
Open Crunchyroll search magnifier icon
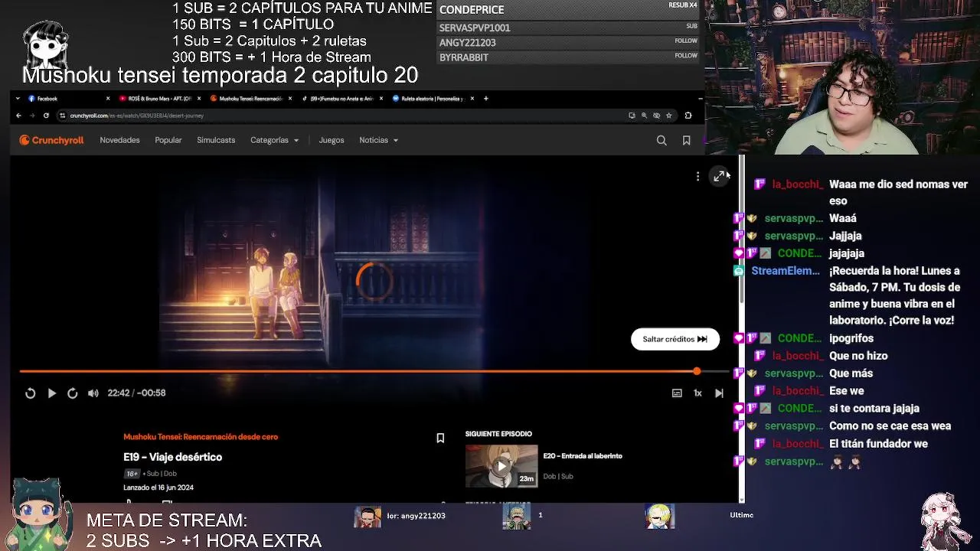661,140
